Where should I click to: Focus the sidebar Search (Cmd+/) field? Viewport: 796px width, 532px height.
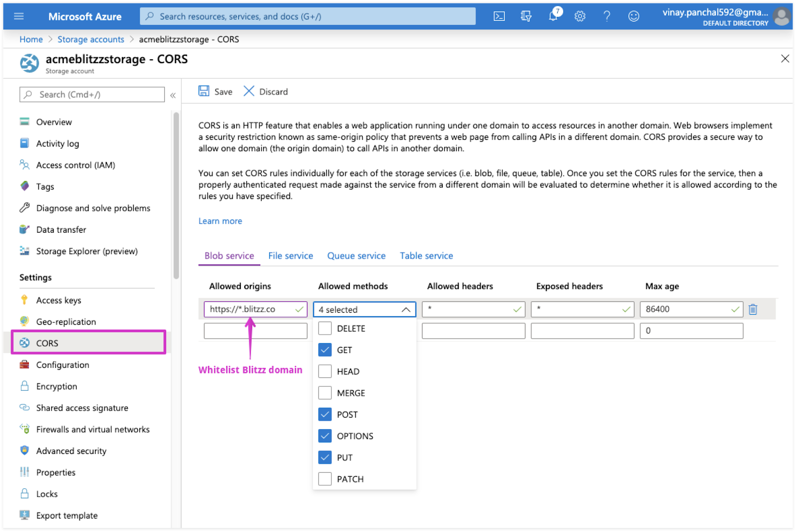pos(92,94)
